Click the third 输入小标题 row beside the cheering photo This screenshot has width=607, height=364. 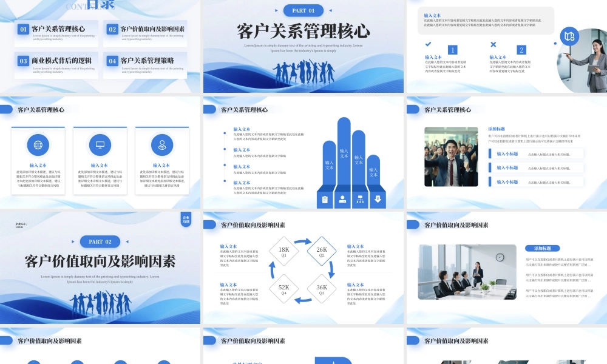click(536, 182)
